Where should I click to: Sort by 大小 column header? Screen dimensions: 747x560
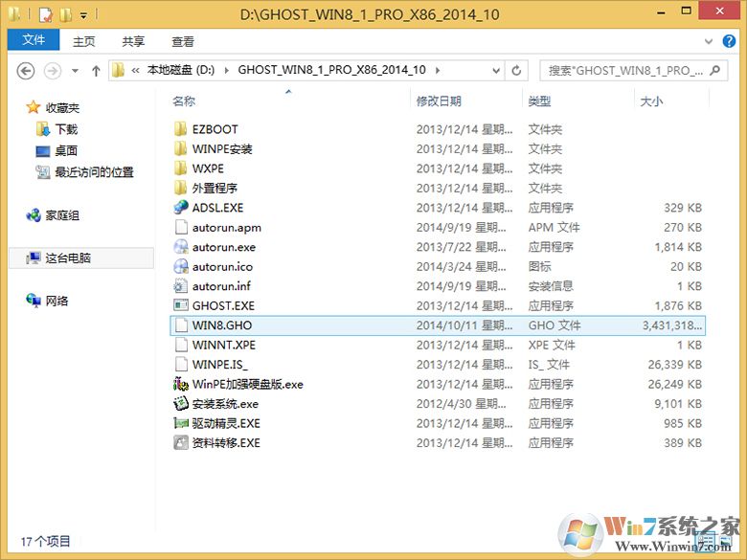click(x=651, y=101)
